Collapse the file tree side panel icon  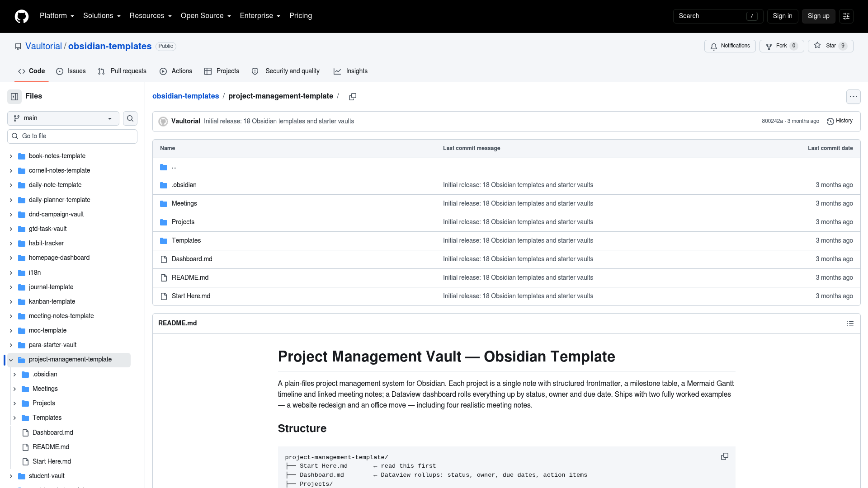(x=14, y=96)
